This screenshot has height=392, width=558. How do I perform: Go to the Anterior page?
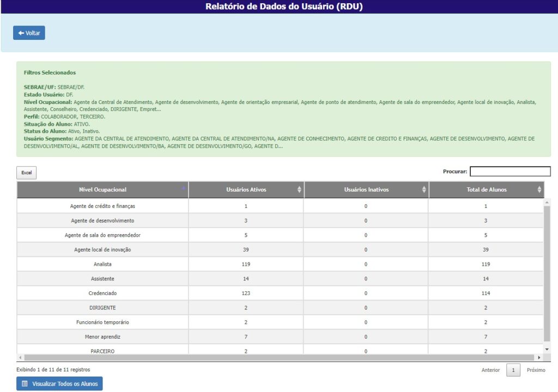[490, 370]
